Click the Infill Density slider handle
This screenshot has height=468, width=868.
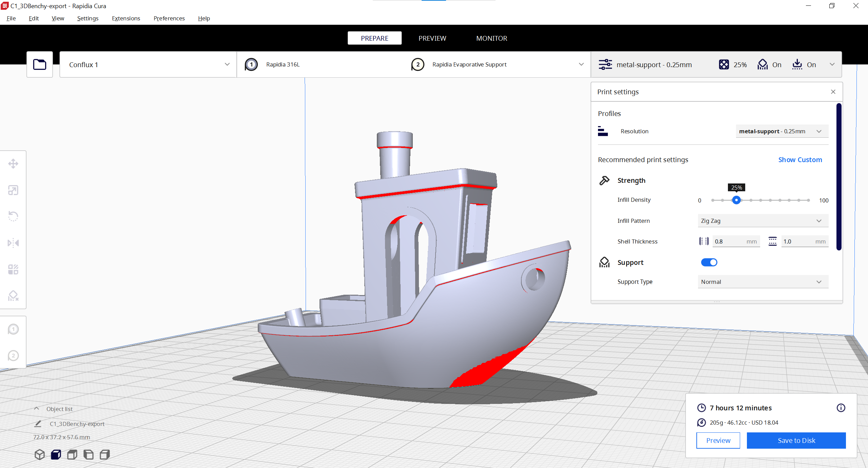coord(736,200)
